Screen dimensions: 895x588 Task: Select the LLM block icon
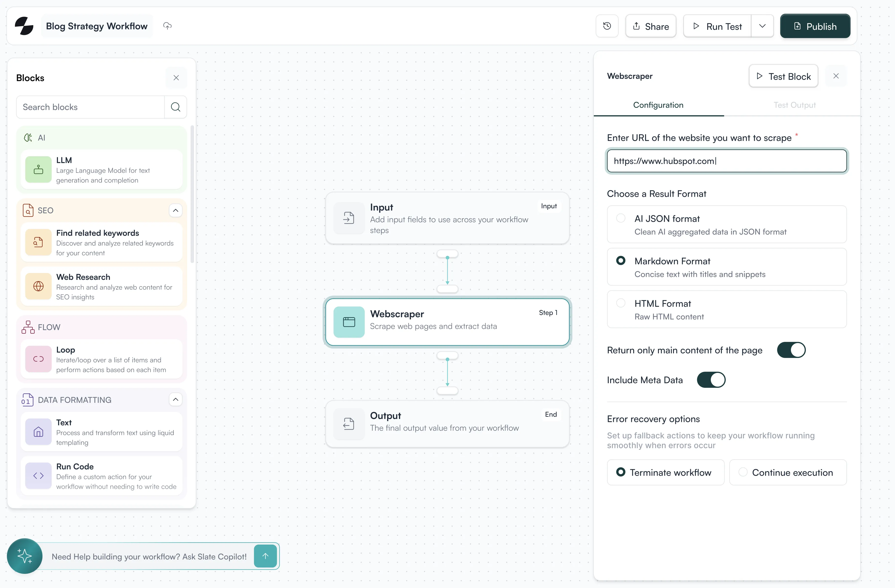(x=38, y=169)
